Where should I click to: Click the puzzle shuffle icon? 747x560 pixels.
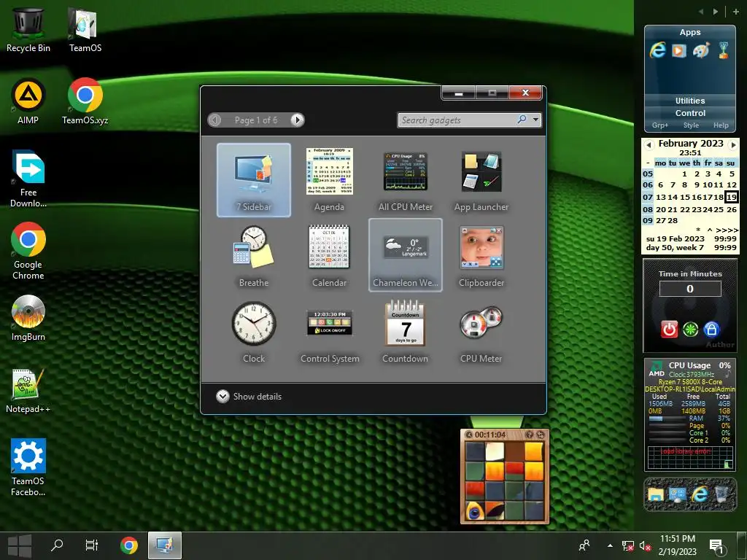click(541, 435)
